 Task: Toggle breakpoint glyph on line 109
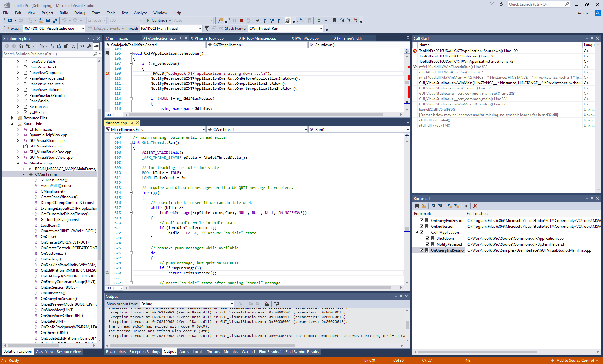click(107, 73)
